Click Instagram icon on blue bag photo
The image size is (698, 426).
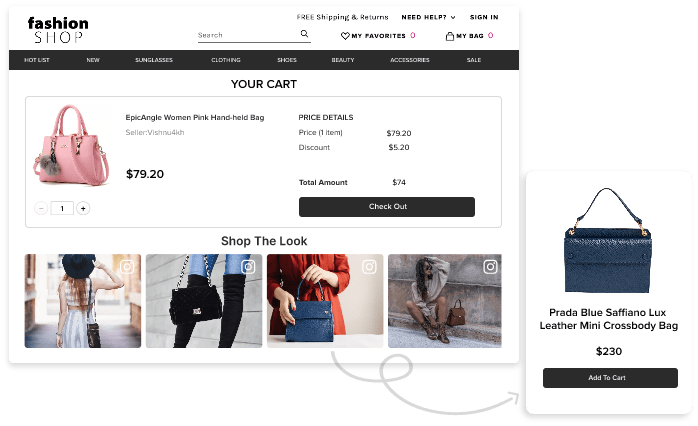coord(369,267)
